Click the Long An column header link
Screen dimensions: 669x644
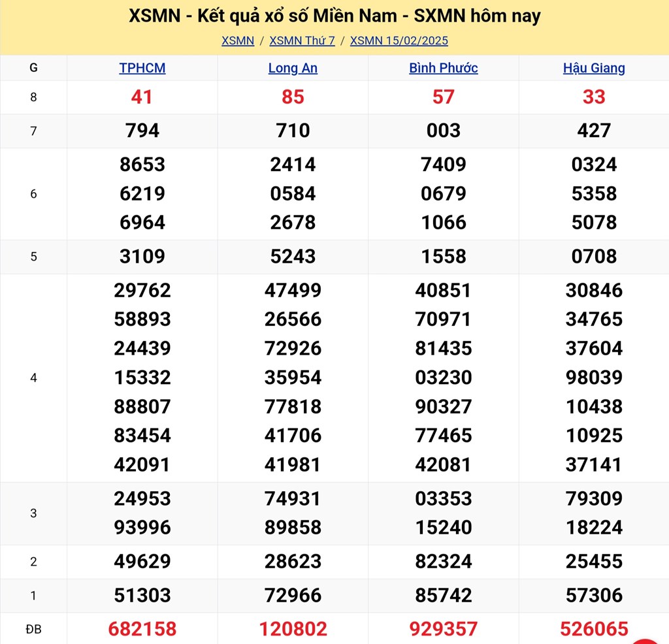point(293,68)
